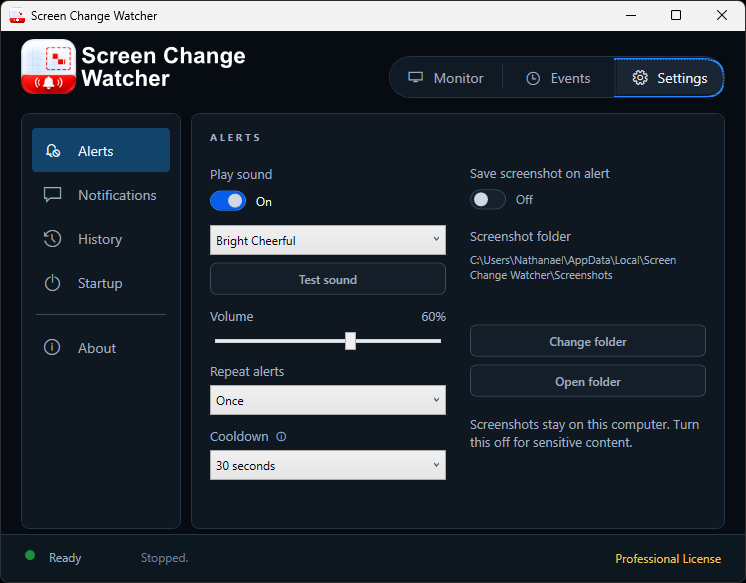
Task: Click the Screen Change Watcher app logo
Action: click(49, 67)
